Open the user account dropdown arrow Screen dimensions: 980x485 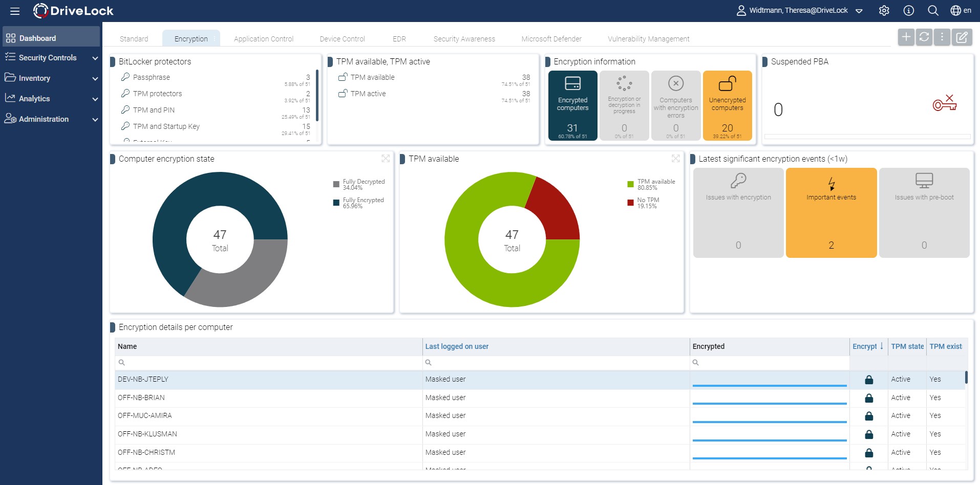point(859,11)
